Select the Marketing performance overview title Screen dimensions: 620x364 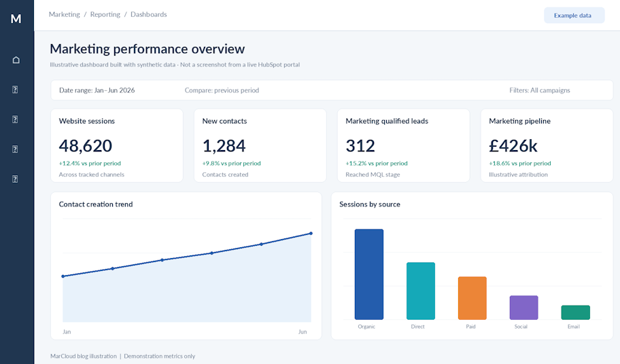click(x=147, y=49)
